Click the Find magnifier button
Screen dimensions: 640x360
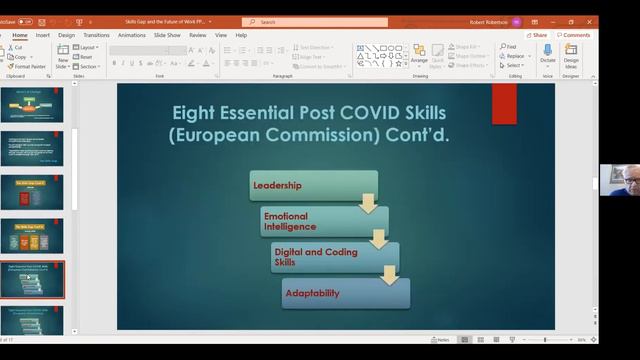(508, 47)
